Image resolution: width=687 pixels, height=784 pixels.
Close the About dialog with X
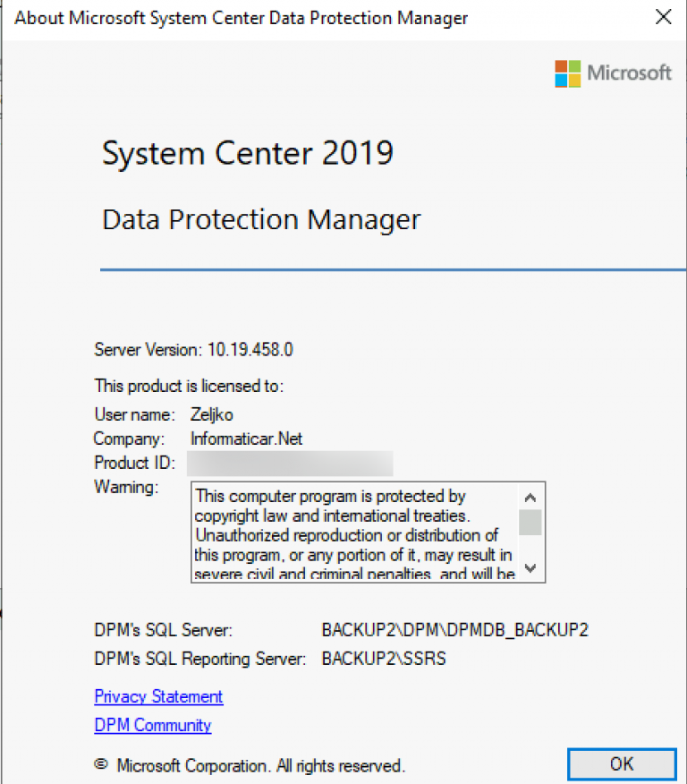point(663,17)
